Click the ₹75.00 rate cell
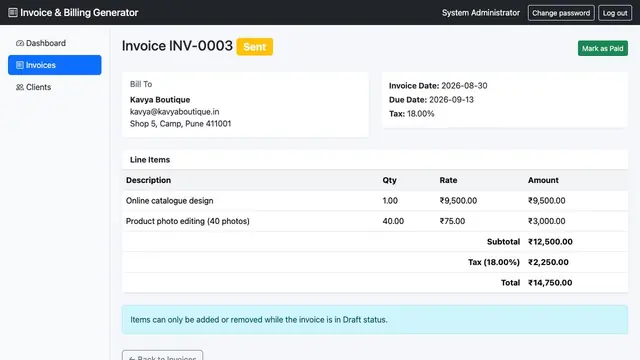The height and width of the screenshot is (360, 640). 452,221
